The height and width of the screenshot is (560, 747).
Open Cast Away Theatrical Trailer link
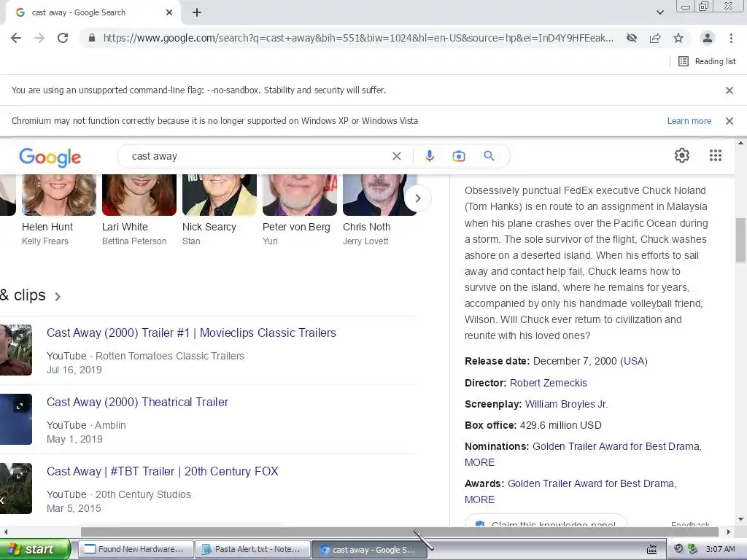(x=137, y=402)
